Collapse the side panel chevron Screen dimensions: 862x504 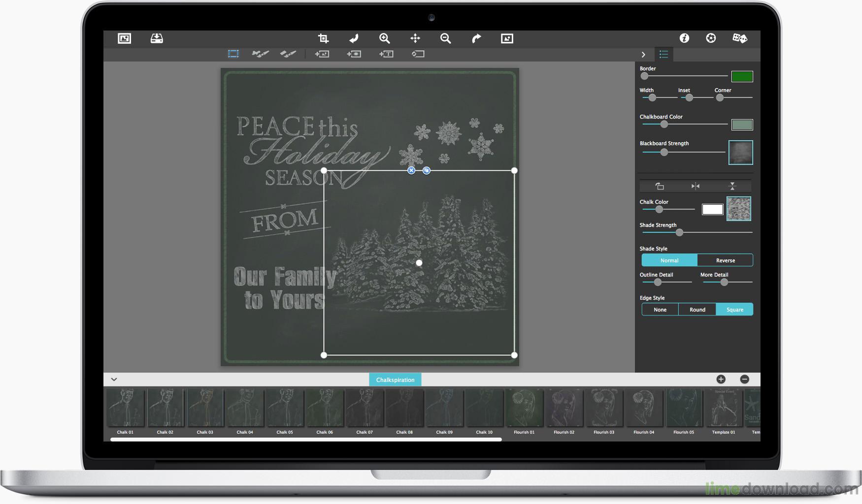(x=643, y=55)
